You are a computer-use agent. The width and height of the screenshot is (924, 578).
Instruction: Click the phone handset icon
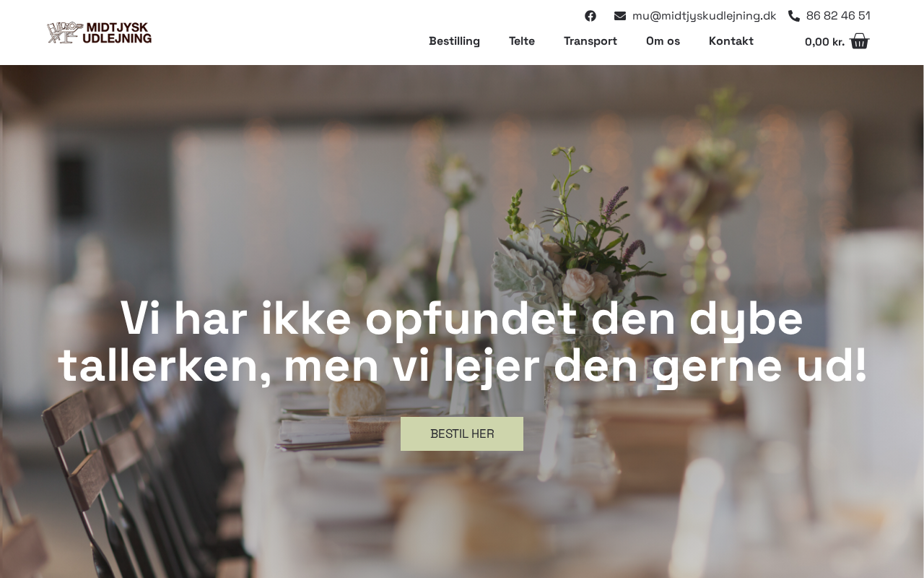[794, 16]
